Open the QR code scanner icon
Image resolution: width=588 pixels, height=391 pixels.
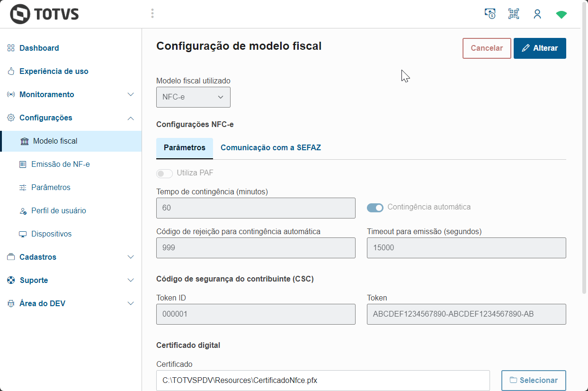pyautogui.click(x=514, y=14)
